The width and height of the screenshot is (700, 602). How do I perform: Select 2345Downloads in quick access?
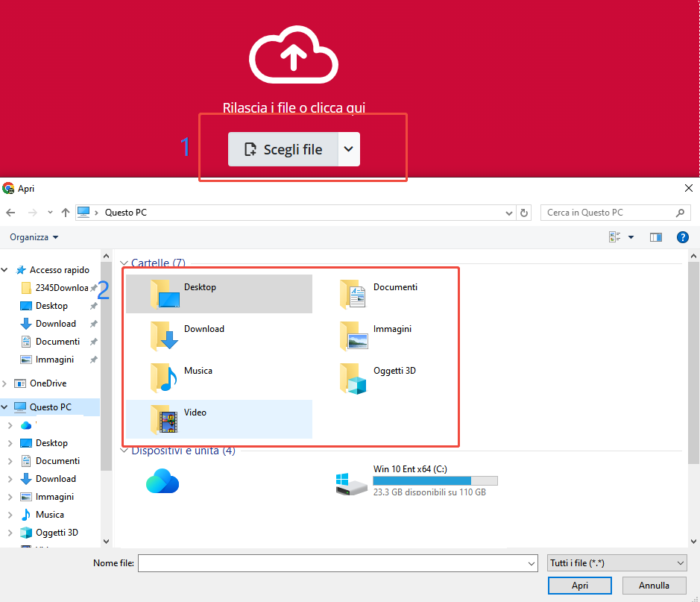(x=62, y=288)
